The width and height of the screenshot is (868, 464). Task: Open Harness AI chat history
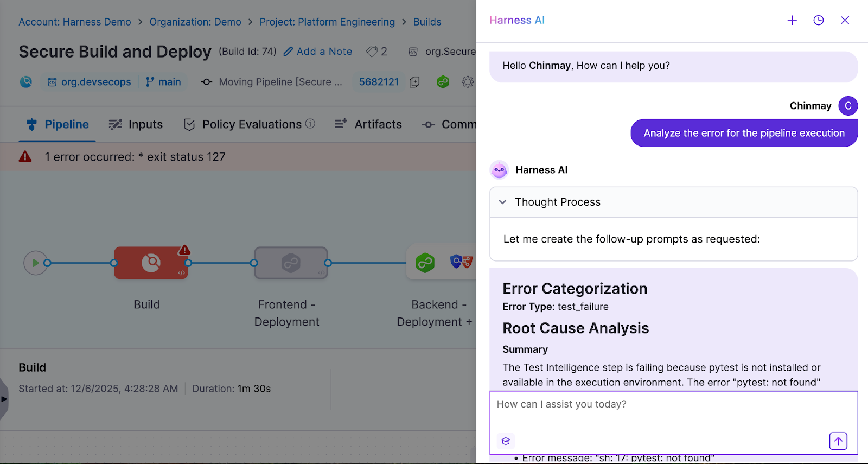(819, 20)
